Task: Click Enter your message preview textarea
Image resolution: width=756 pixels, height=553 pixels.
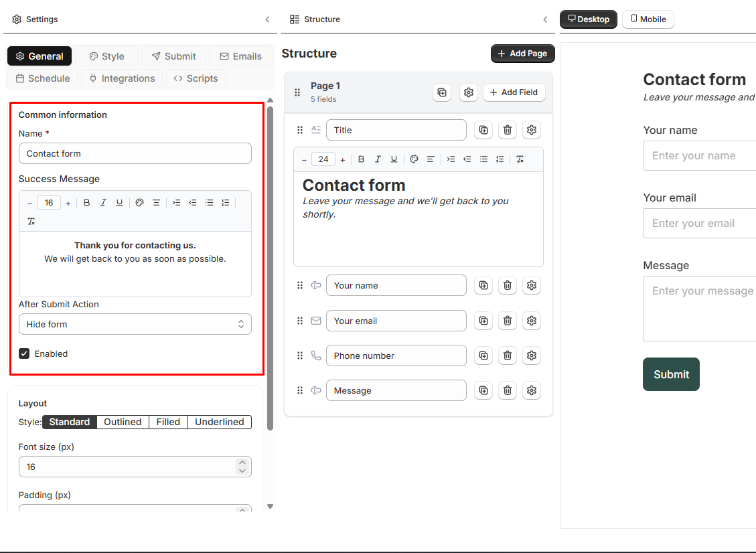Action: pyautogui.click(x=699, y=309)
